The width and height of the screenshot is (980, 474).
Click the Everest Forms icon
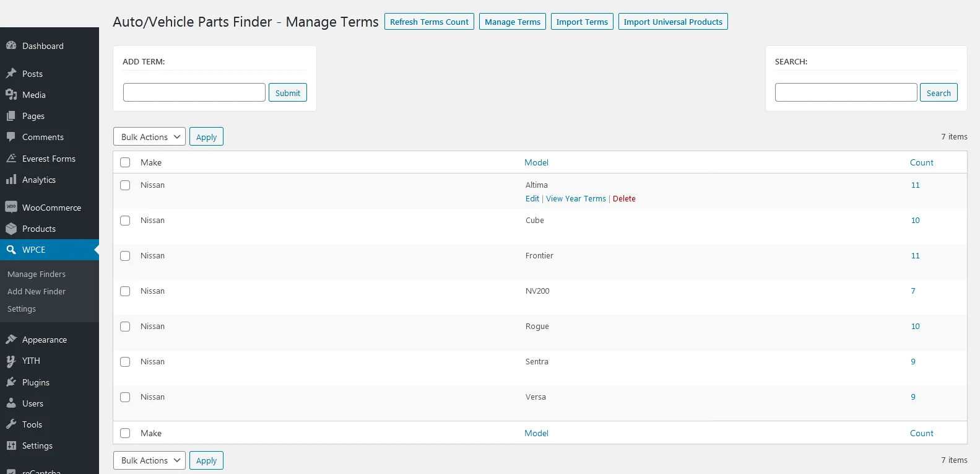[x=11, y=159]
